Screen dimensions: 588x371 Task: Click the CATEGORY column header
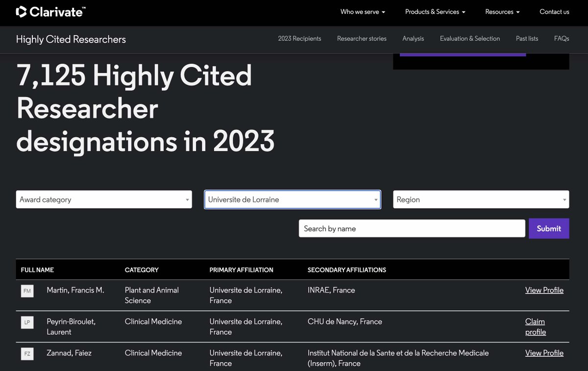click(x=142, y=270)
